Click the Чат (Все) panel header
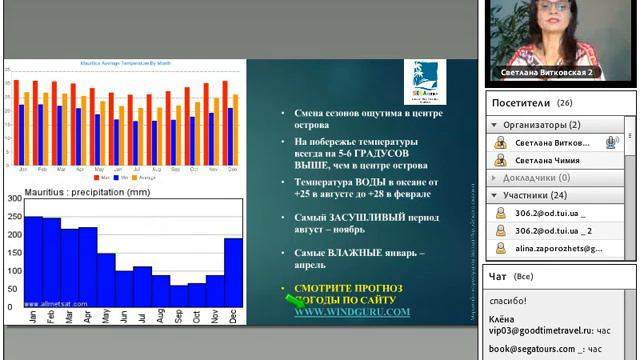This screenshot has width=640, height=360. click(x=559, y=277)
